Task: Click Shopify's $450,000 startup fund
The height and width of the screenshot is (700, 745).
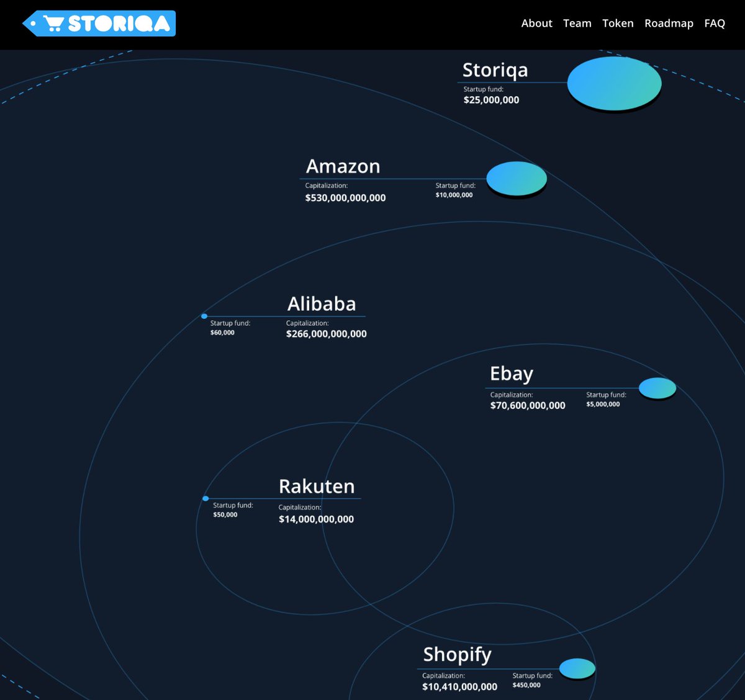Action: tap(526, 685)
